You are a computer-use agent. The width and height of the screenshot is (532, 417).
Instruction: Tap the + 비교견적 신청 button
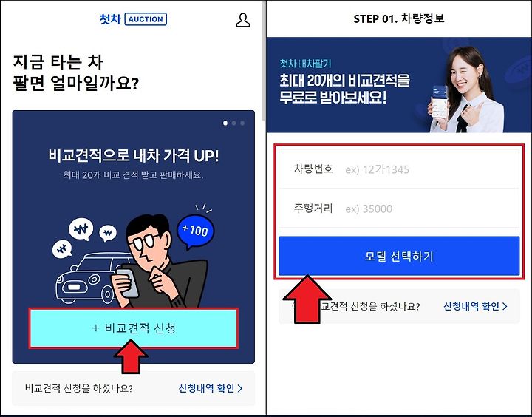(133, 328)
